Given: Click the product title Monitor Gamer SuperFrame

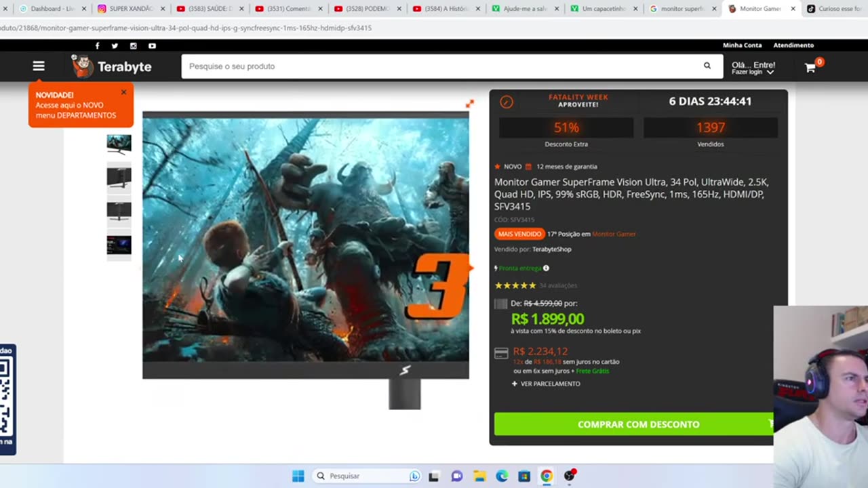Looking at the screenshot, I should point(631,194).
